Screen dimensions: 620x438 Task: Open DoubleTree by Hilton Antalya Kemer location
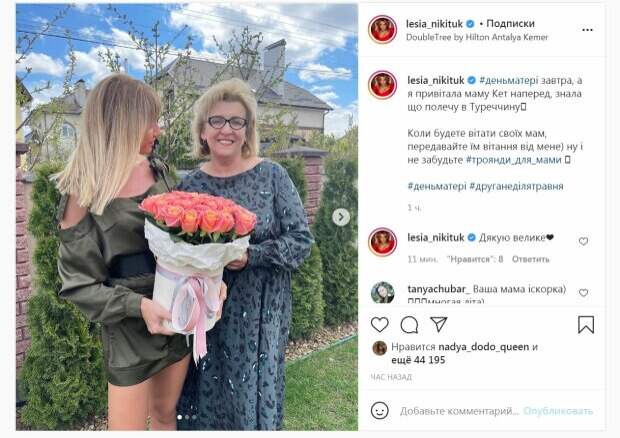[477, 37]
